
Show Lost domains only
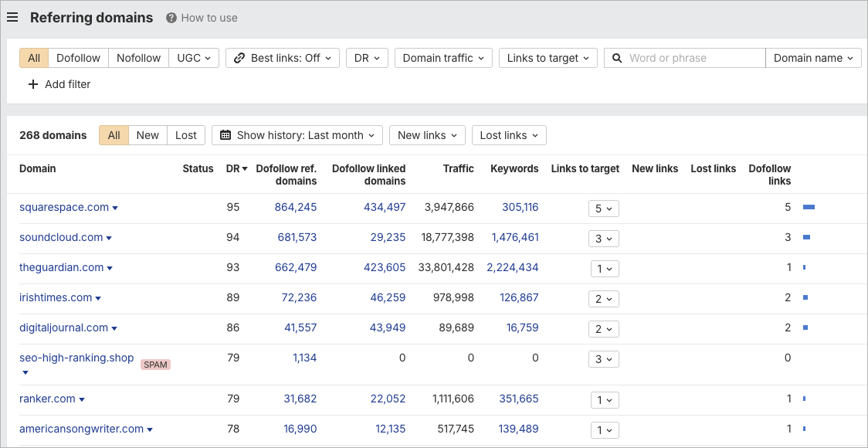(x=186, y=135)
